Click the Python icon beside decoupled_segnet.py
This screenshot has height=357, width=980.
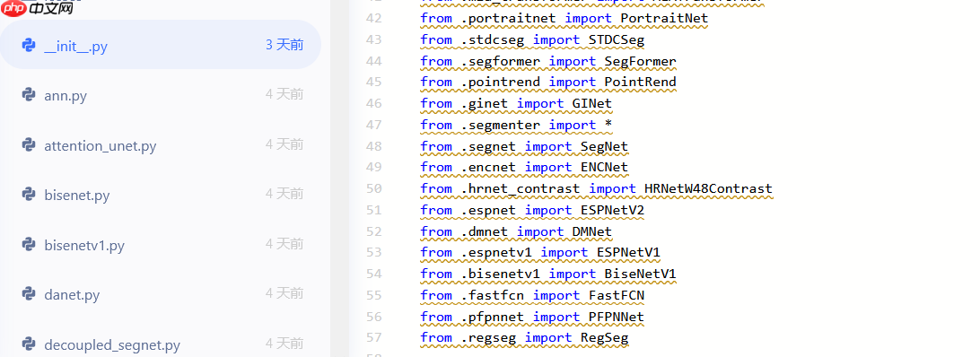pos(28,344)
